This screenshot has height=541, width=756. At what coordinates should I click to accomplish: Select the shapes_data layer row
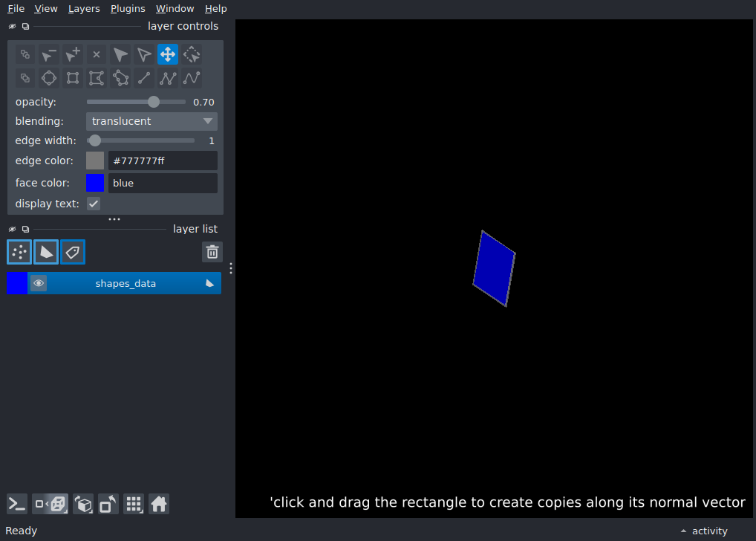(x=114, y=283)
